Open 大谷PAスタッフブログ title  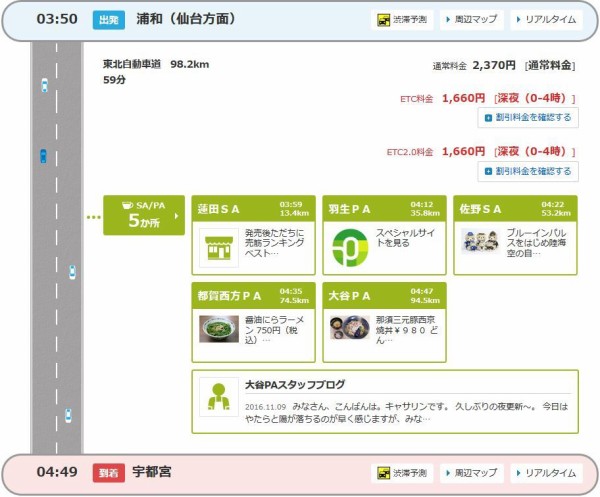295,385
